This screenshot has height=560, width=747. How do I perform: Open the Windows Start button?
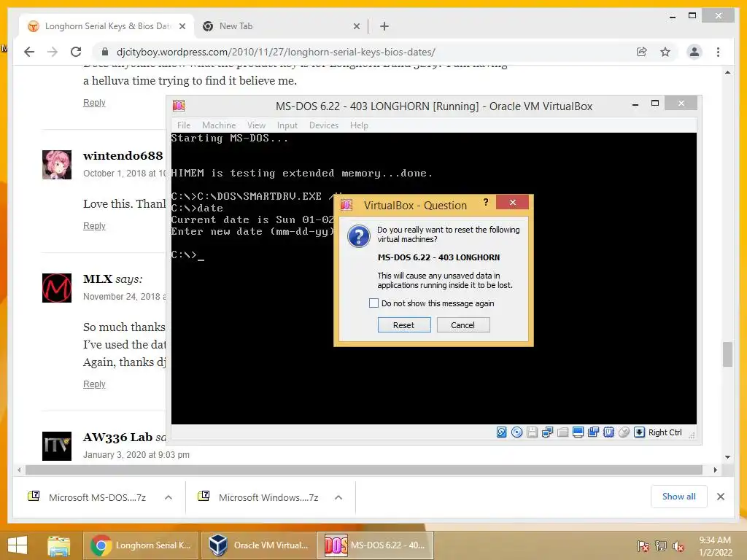pos(18,545)
